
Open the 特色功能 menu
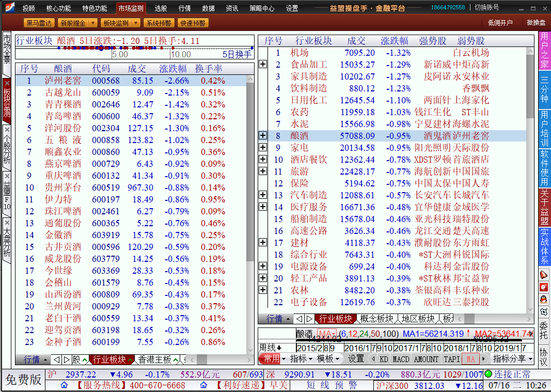(95, 8)
